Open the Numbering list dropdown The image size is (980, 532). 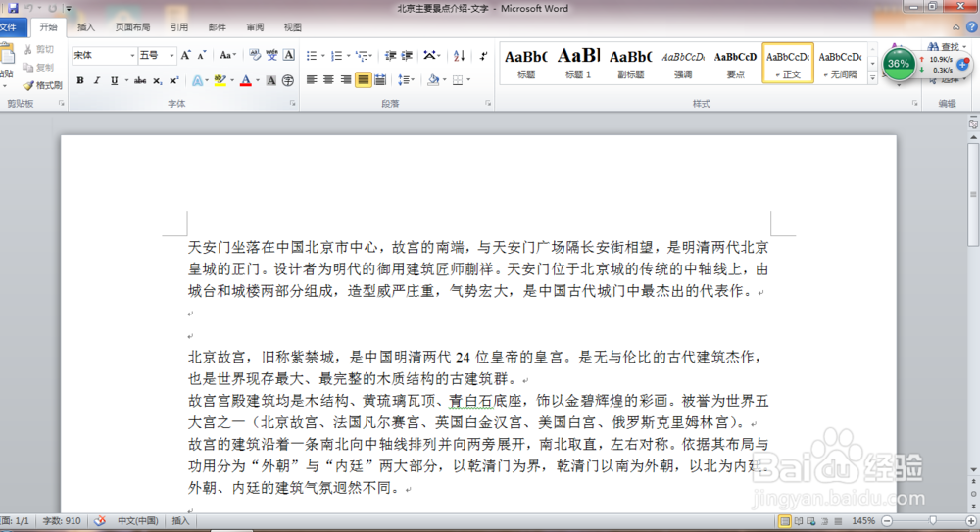[x=348, y=56]
